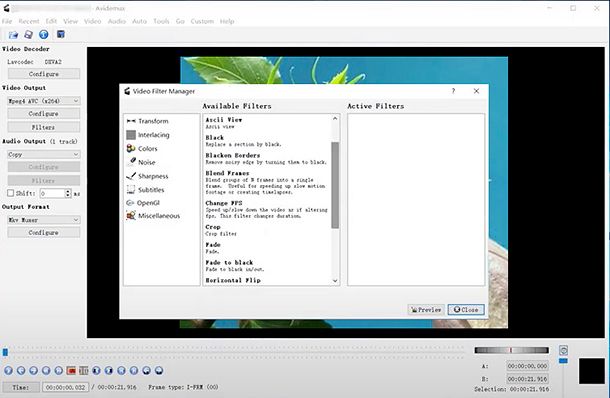Click the Output Format Configure button
This screenshot has height=398, width=610.
pyautogui.click(x=44, y=232)
